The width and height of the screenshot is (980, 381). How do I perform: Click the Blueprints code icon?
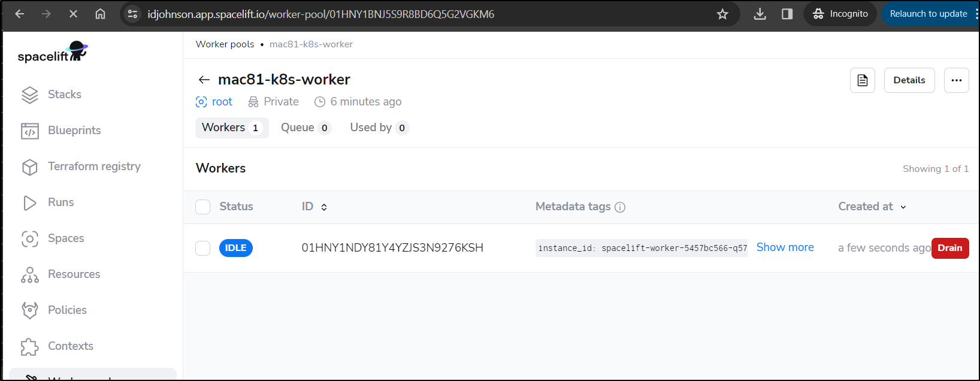coord(29,131)
